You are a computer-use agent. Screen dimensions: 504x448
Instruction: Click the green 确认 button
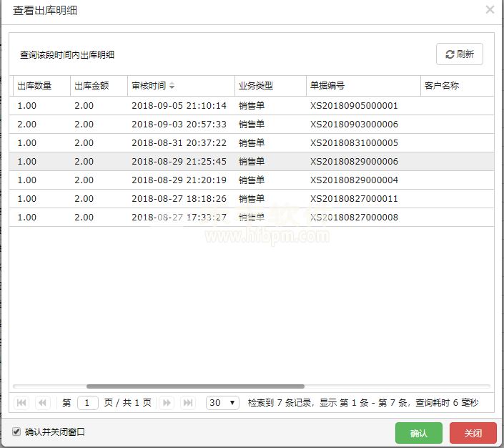(419, 433)
